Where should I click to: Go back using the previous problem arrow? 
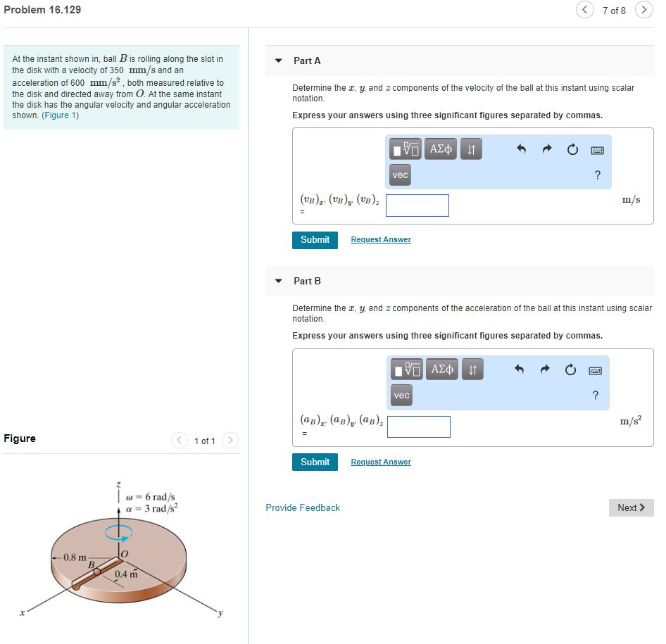(585, 11)
